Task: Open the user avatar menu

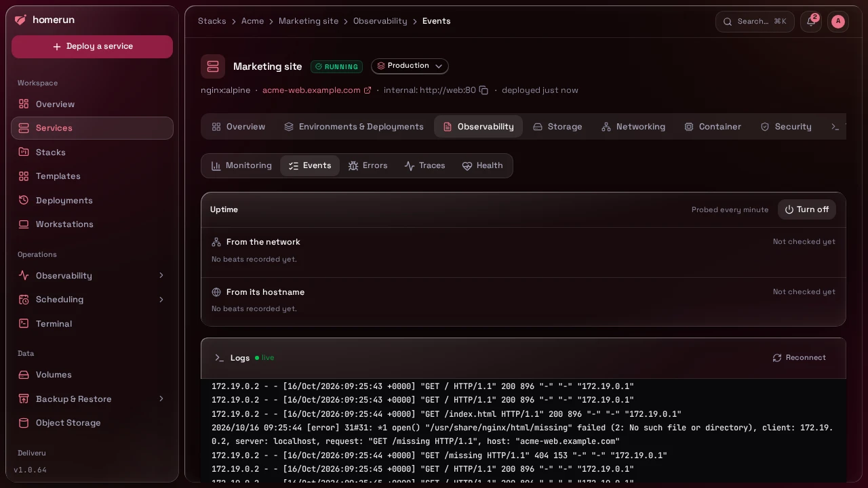Action: click(838, 22)
